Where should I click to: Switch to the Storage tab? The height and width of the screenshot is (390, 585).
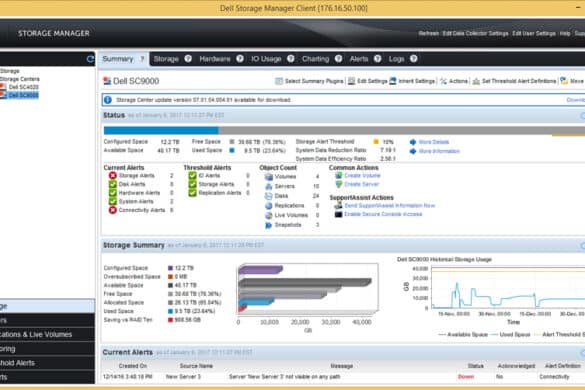point(166,59)
